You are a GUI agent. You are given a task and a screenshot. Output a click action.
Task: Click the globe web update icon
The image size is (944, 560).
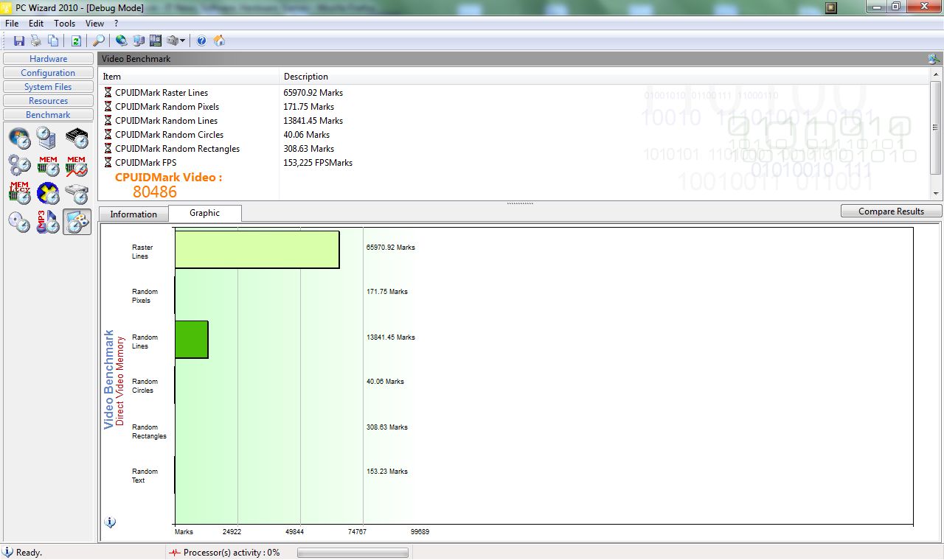(122, 41)
